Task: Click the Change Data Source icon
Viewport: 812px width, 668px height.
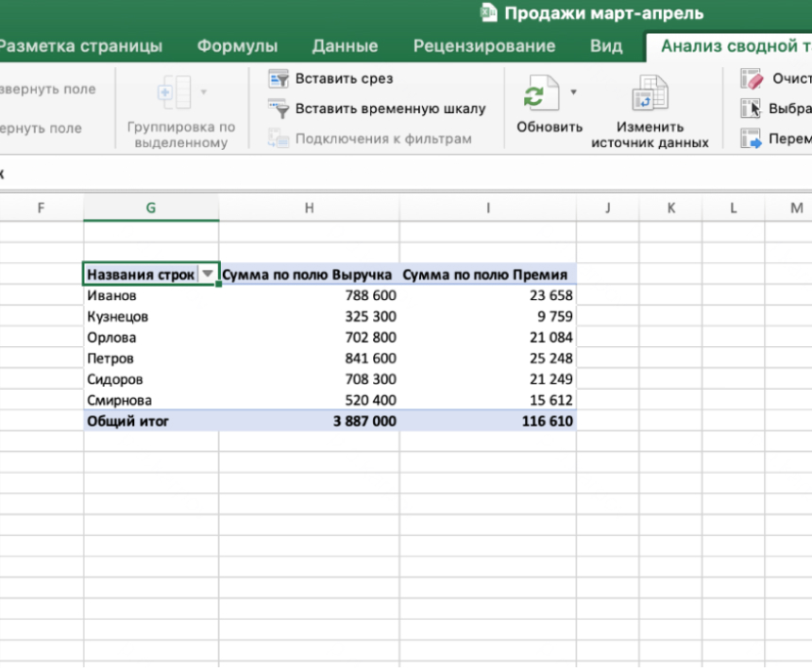Action: 650,93
